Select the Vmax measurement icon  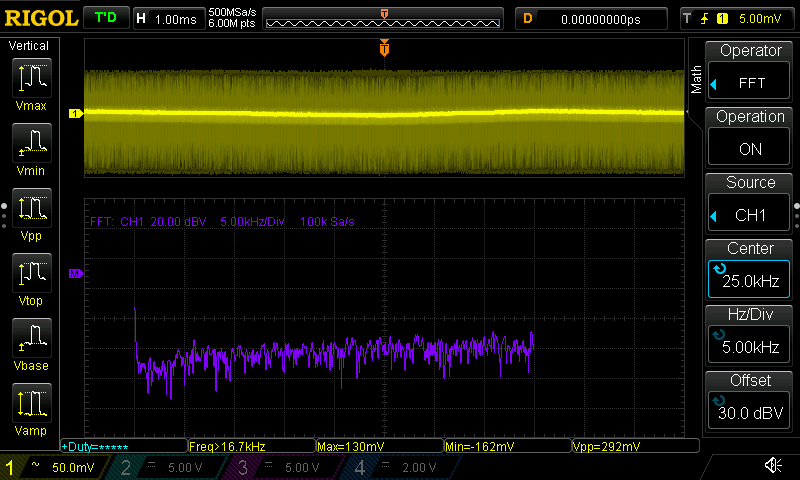(x=32, y=78)
